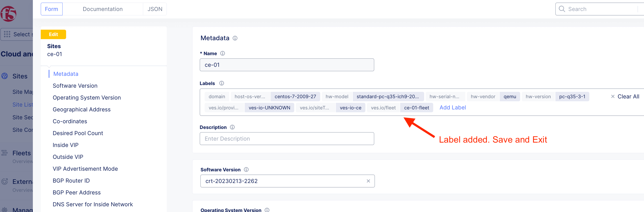Click Clear All labels button
Image resolution: width=644 pixels, height=212 pixels.
625,97
